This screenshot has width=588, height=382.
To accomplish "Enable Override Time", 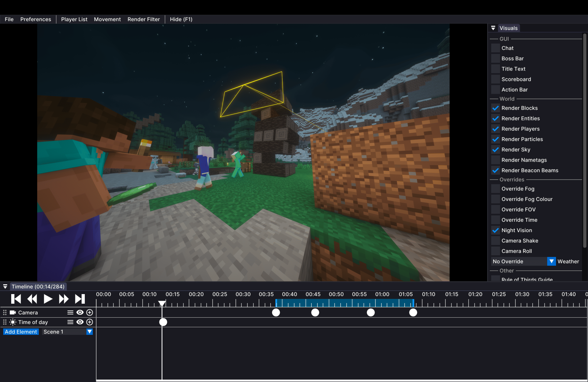I will click(495, 220).
